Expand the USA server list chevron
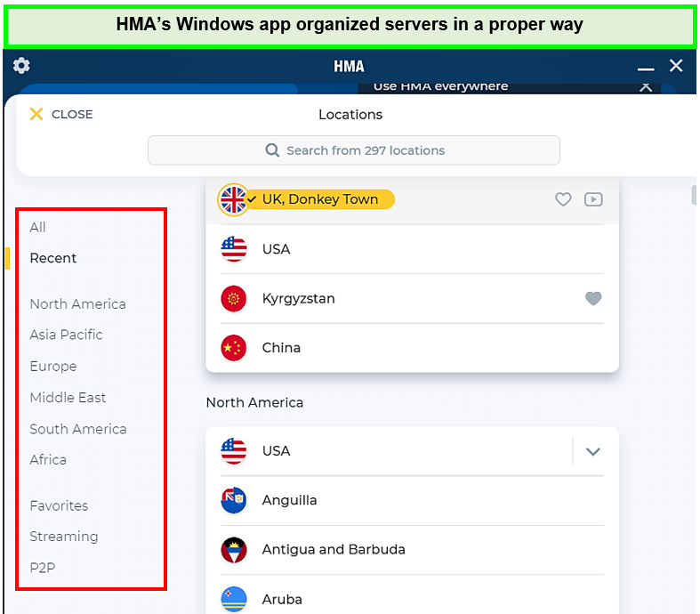The height and width of the screenshot is (614, 700). tap(593, 451)
